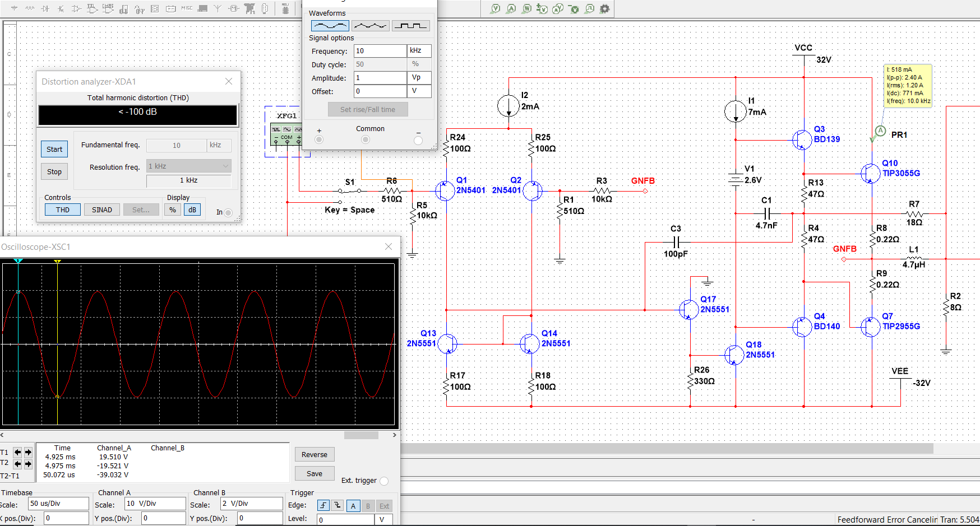
Task: Click the schematic horizontal scrollbar
Action: click(x=667, y=448)
